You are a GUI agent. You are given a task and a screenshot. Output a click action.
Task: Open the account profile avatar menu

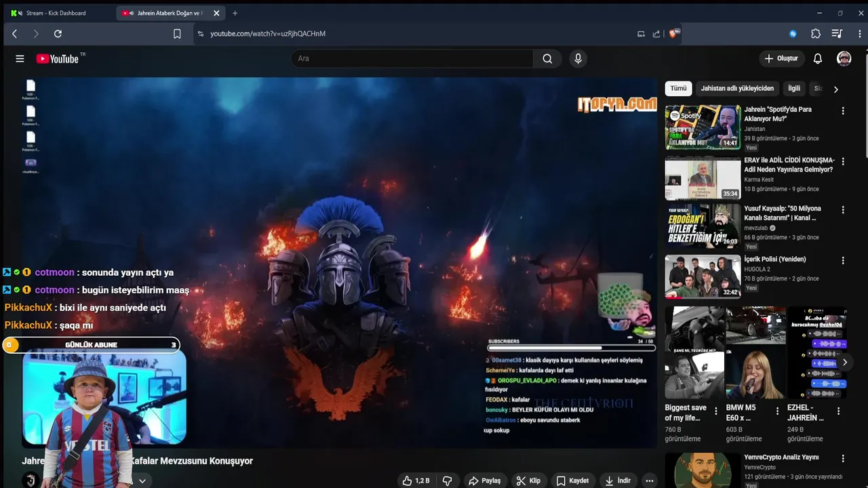point(844,59)
